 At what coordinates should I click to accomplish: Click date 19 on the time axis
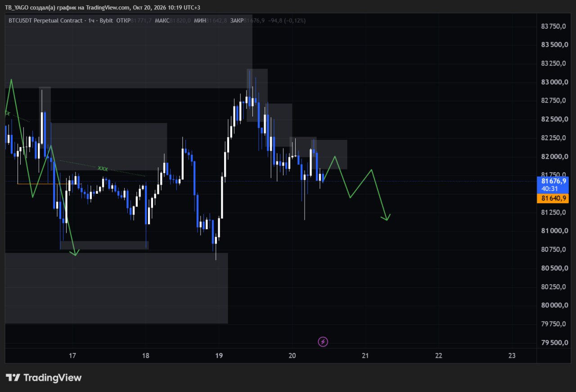[x=219, y=356]
